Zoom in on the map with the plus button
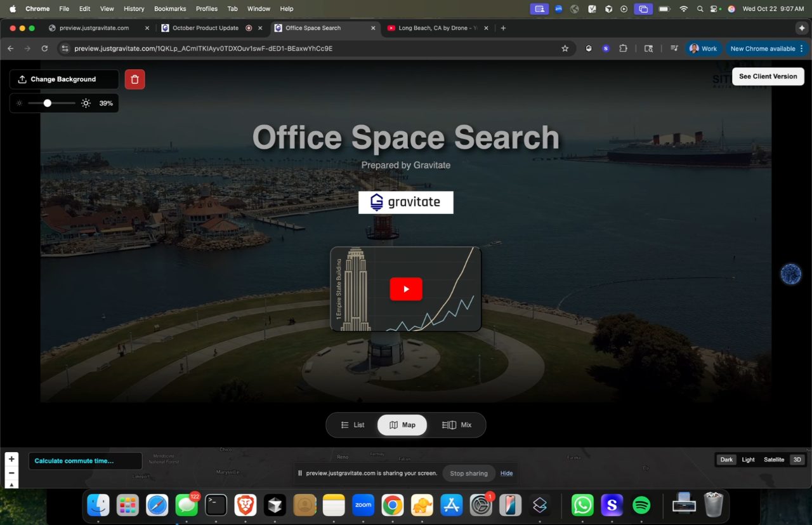This screenshot has height=525, width=812. click(11, 459)
